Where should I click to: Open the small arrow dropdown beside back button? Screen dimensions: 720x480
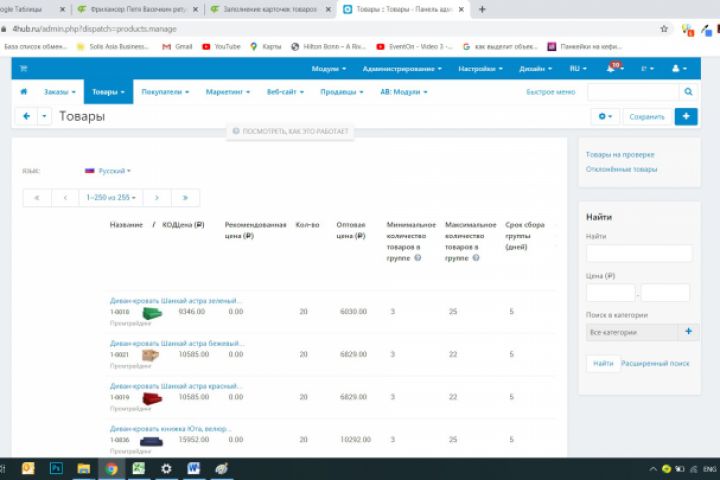44,116
